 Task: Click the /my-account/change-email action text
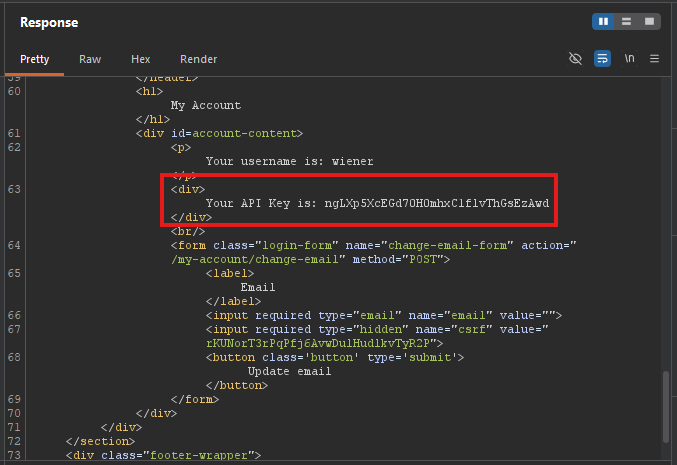point(255,259)
